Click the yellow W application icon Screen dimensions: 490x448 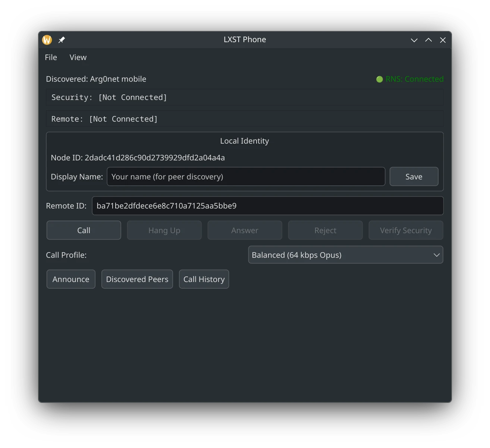click(x=47, y=40)
